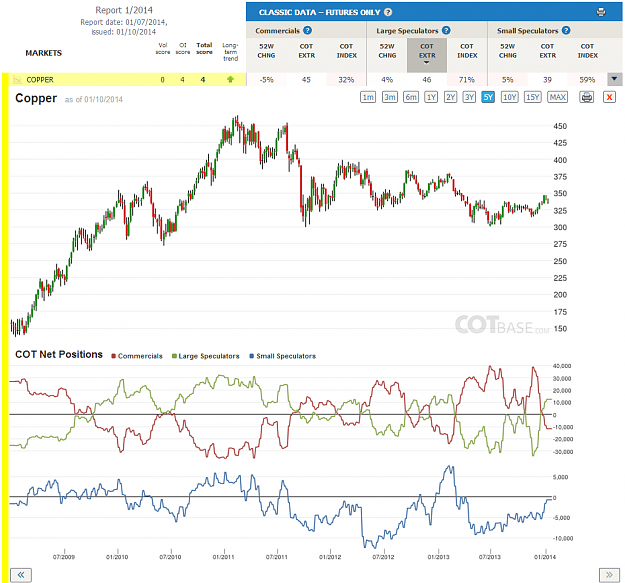Click Commercials COT INDEX value 32%
The width and height of the screenshot is (625, 583).
pyautogui.click(x=346, y=80)
